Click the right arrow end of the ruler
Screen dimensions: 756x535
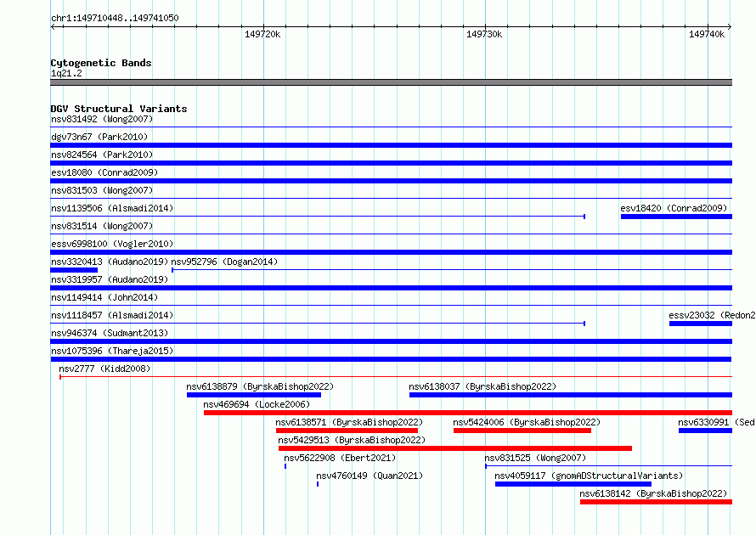pyautogui.click(x=730, y=26)
